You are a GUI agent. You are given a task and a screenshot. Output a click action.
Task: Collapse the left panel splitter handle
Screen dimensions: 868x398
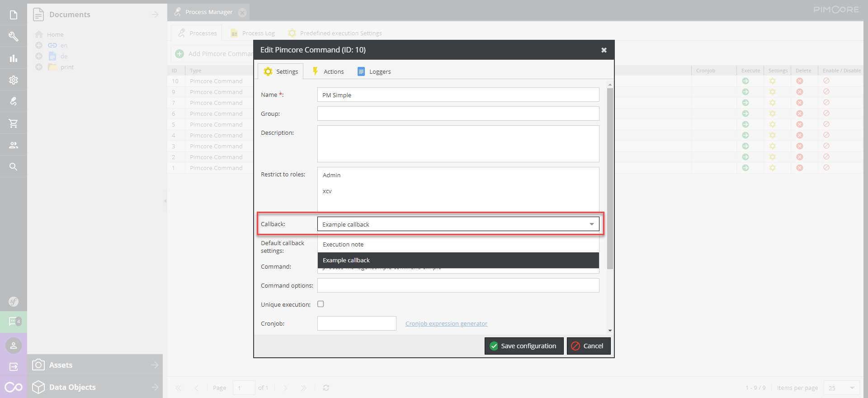165,201
